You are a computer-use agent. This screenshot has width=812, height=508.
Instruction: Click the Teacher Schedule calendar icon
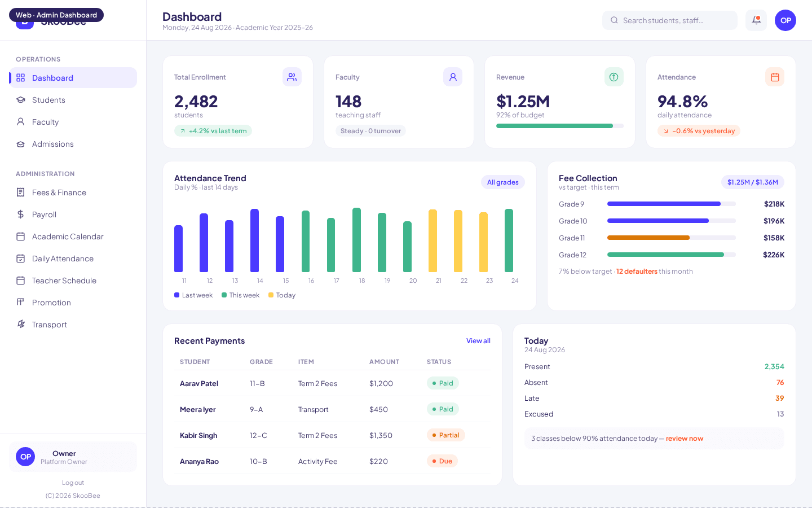click(21, 281)
